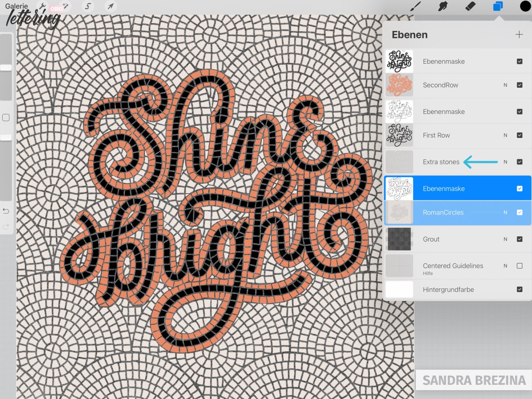Tap the Extra stones layer thumbnail
The width and height of the screenshot is (532, 399).
(x=399, y=162)
